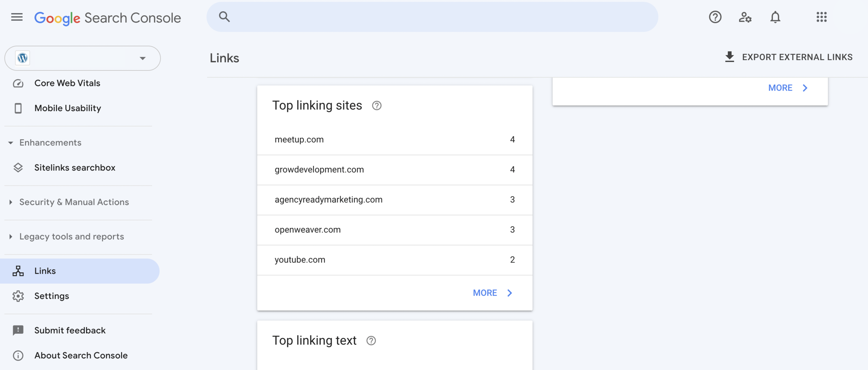868x370 pixels.
Task: Open the hamburger main menu
Action: pyautogui.click(x=17, y=17)
